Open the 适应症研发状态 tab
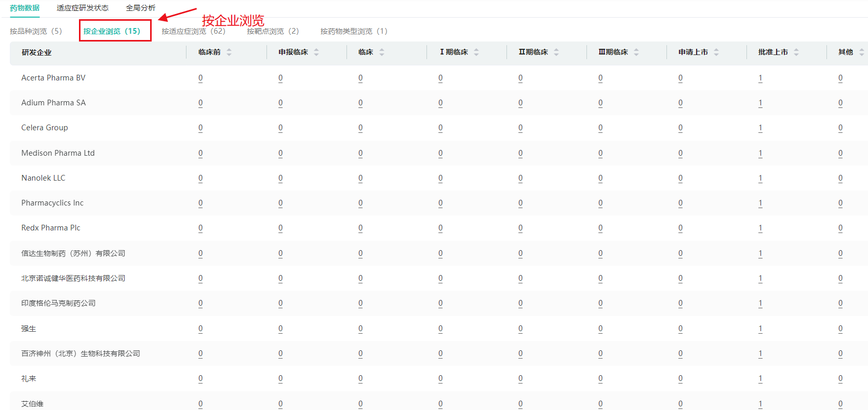 pos(83,8)
